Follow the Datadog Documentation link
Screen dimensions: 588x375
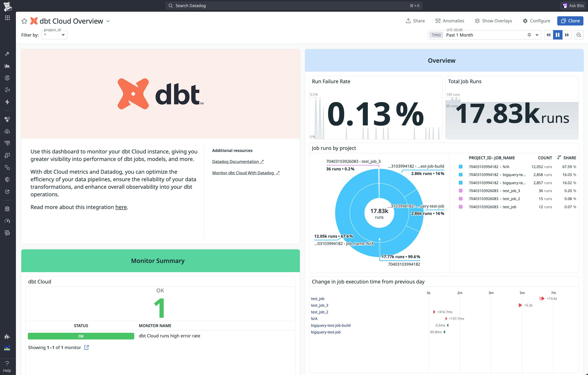click(x=236, y=161)
